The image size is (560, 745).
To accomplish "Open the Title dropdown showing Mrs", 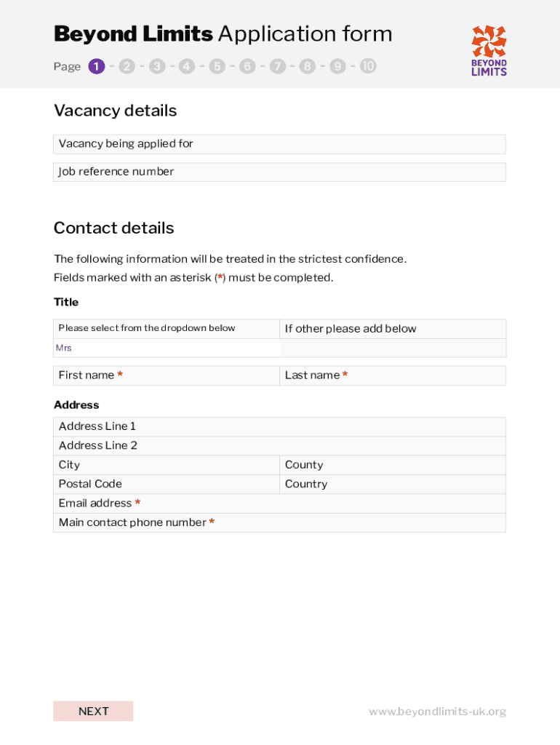I will [167, 348].
